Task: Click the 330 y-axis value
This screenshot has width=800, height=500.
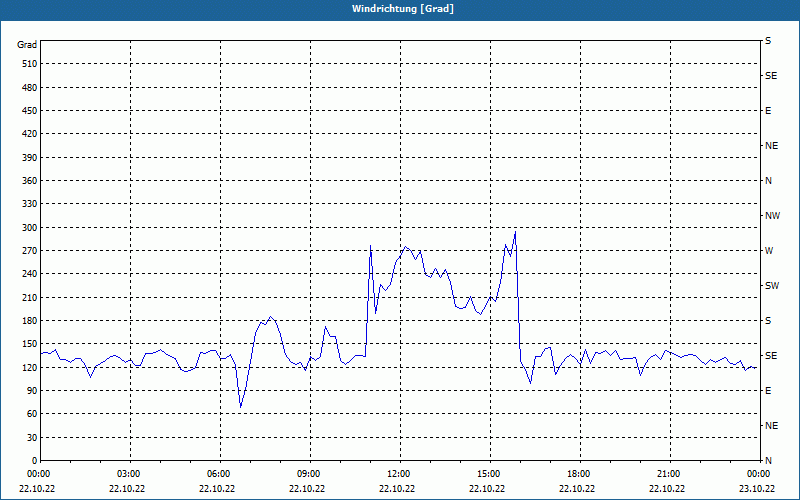Action: [30, 204]
